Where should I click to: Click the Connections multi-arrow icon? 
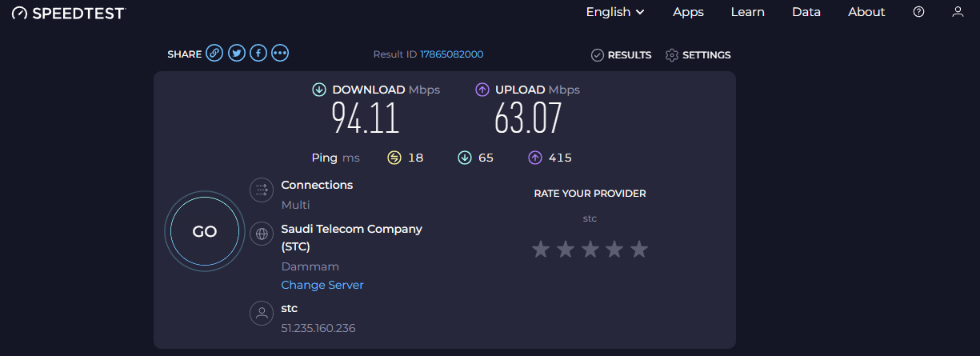click(x=262, y=190)
